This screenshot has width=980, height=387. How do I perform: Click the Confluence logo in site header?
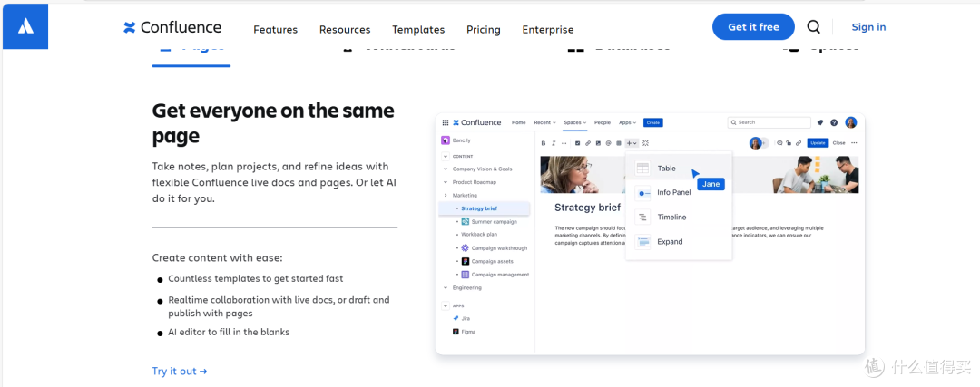click(x=172, y=27)
